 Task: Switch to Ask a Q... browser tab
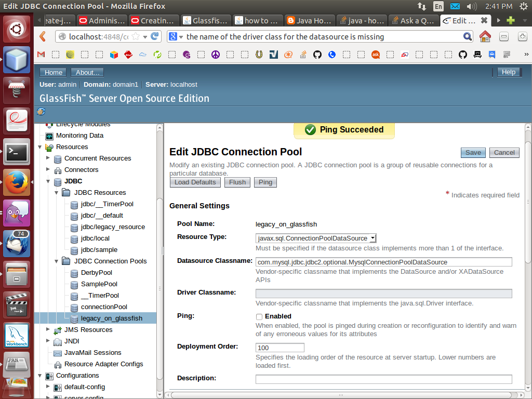point(413,21)
